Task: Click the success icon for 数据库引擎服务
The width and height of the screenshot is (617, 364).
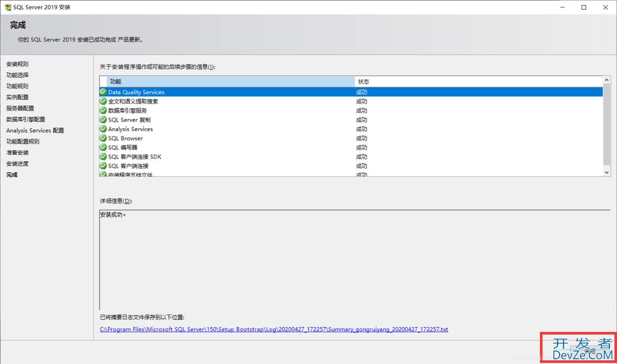Action: [x=103, y=110]
